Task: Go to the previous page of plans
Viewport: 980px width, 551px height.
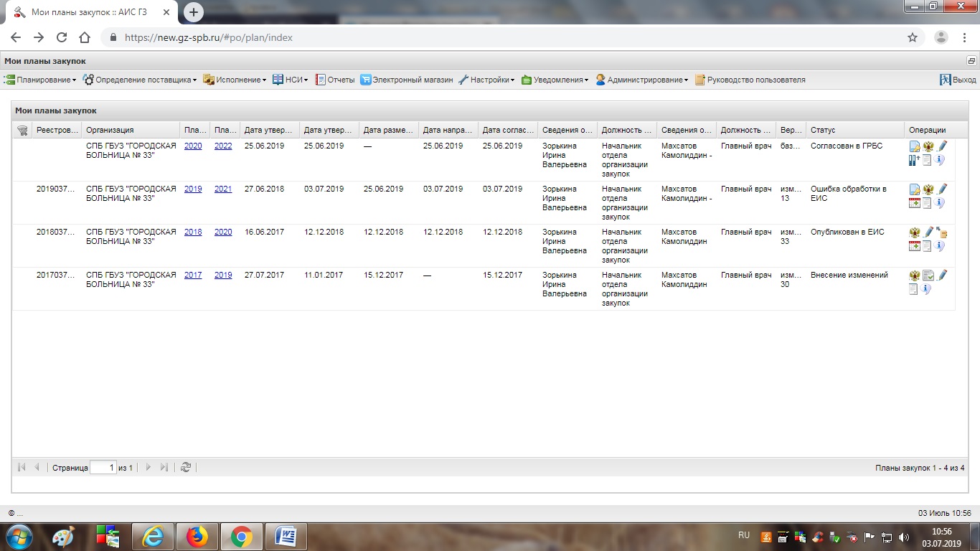Action: point(37,467)
